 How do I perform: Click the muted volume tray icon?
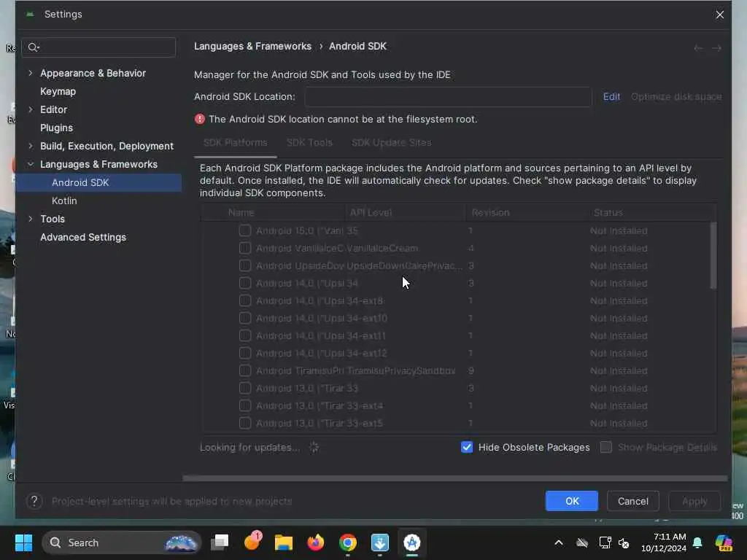(624, 542)
